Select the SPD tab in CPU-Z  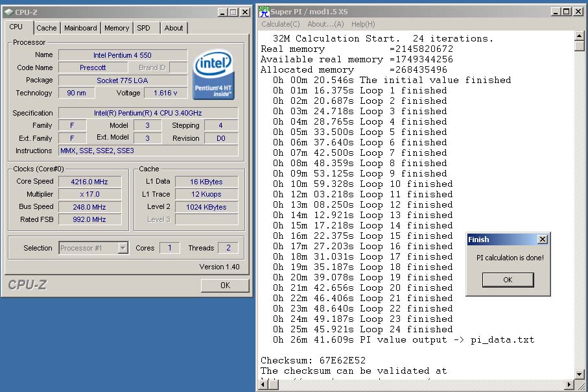(x=143, y=28)
